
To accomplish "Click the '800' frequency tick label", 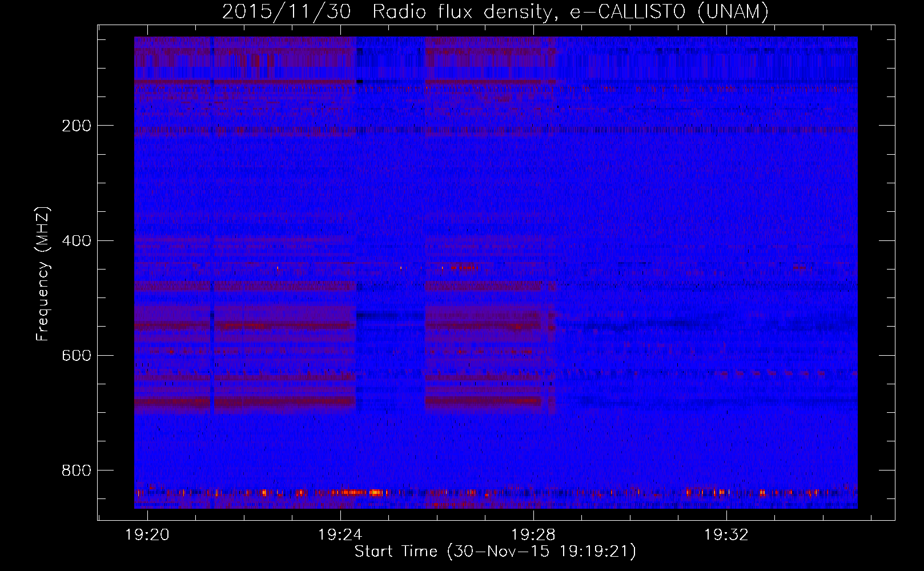I will (x=77, y=470).
